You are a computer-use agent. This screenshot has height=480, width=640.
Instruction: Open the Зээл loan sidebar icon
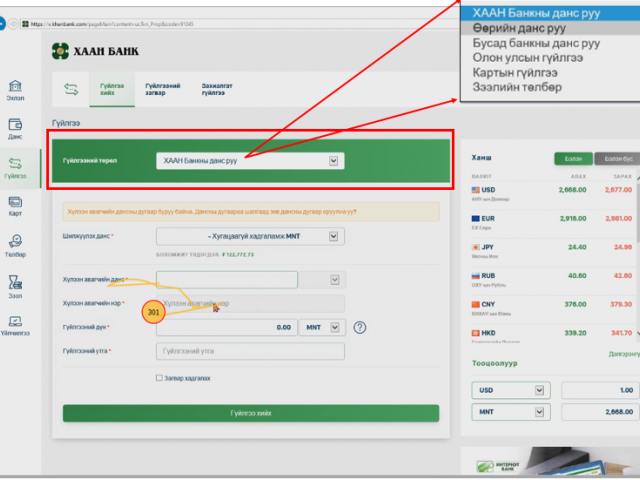click(x=15, y=287)
